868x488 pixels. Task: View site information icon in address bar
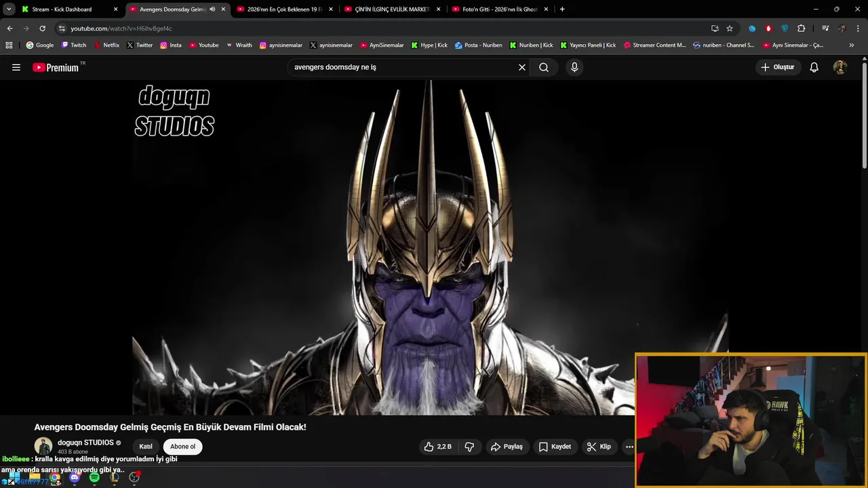62,28
